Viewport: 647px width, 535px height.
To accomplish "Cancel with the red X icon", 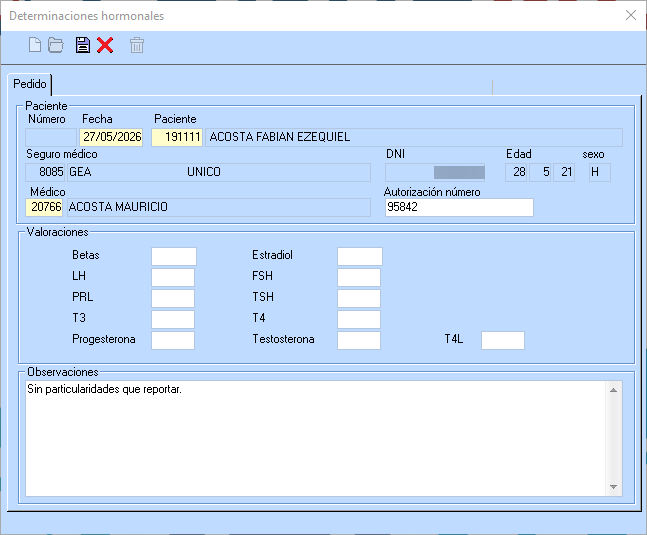I will 105,45.
